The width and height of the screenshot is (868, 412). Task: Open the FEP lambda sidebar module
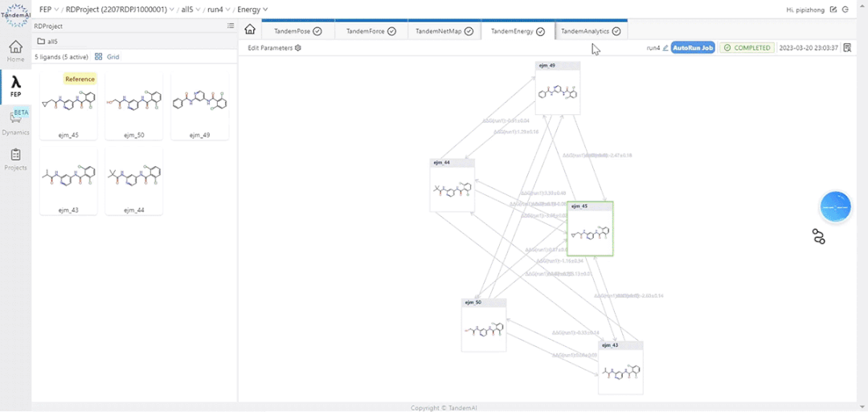[15, 87]
